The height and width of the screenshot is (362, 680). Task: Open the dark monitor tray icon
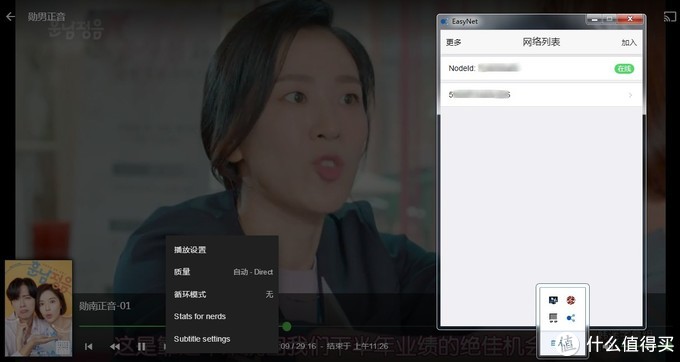tap(553, 300)
